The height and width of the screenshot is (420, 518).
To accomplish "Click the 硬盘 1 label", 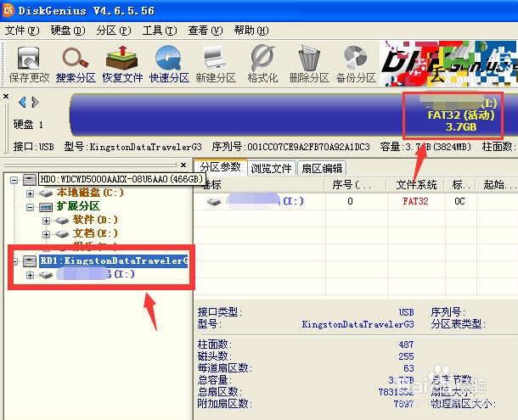I will (28, 125).
